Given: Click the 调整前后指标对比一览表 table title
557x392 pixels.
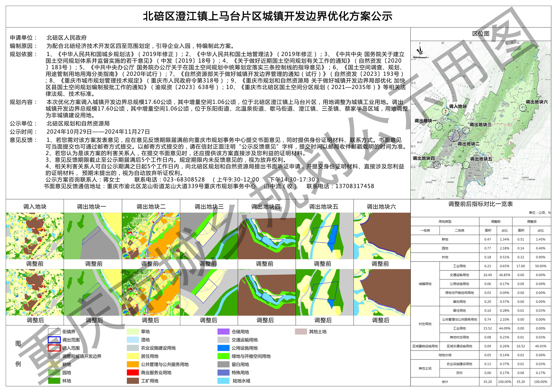Looking at the screenshot, I should [x=481, y=204].
